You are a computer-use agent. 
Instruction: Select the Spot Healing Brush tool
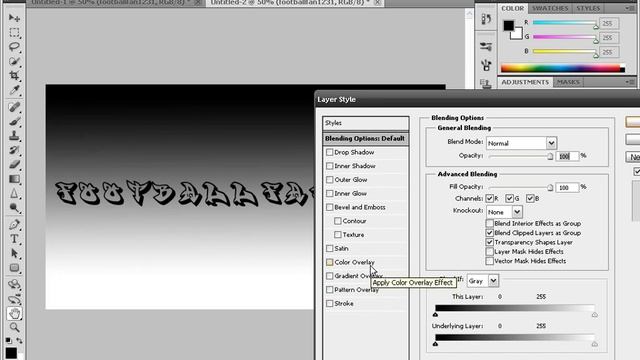[x=14, y=107]
